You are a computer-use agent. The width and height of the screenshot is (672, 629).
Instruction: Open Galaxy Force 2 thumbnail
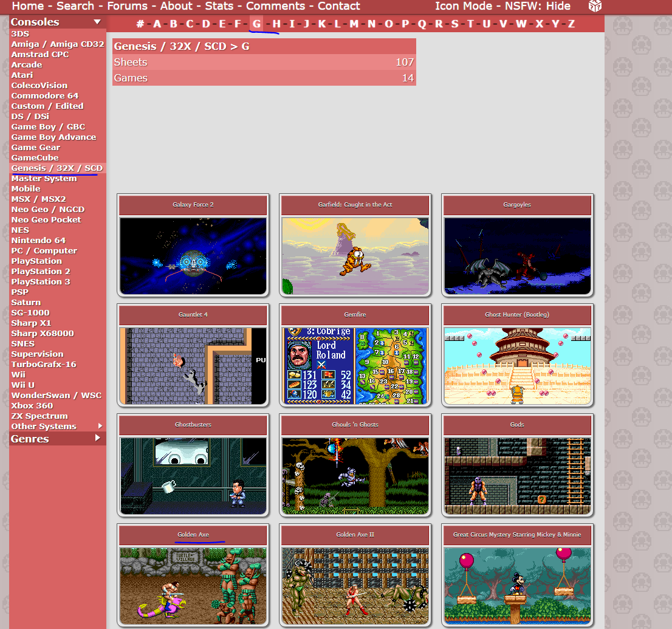pos(193,256)
